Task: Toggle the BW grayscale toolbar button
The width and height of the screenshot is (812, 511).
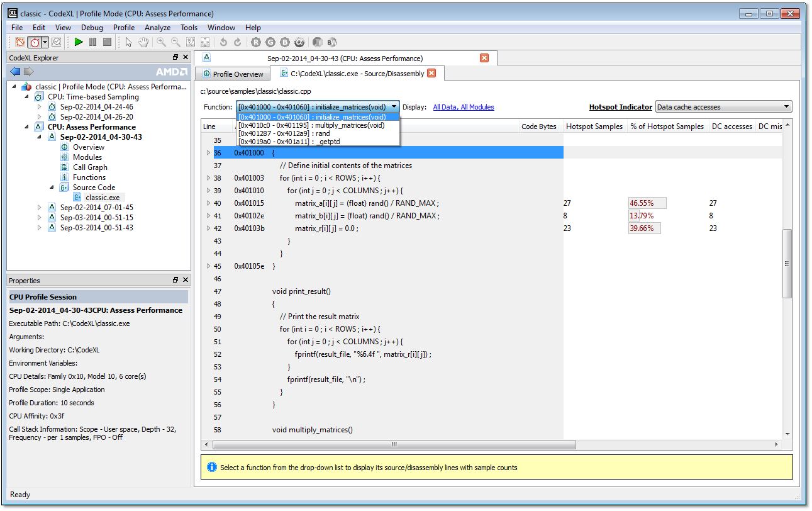Action: click(x=332, y=42)
